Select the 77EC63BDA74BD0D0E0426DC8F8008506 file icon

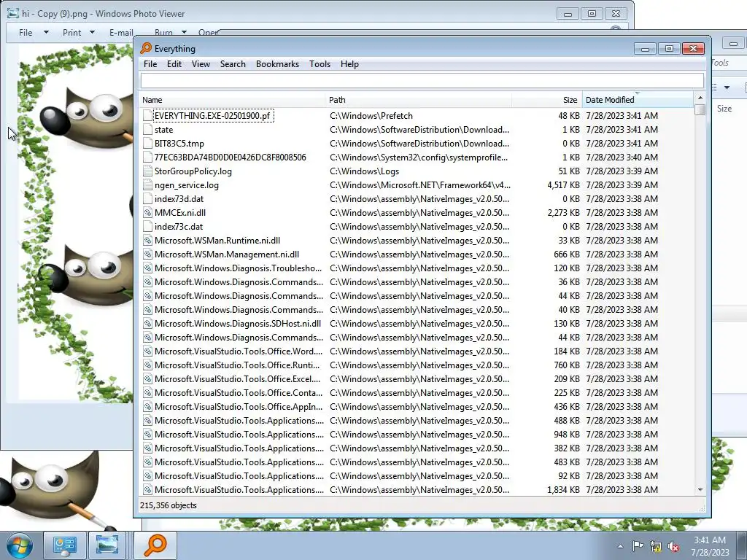point(147,157)
